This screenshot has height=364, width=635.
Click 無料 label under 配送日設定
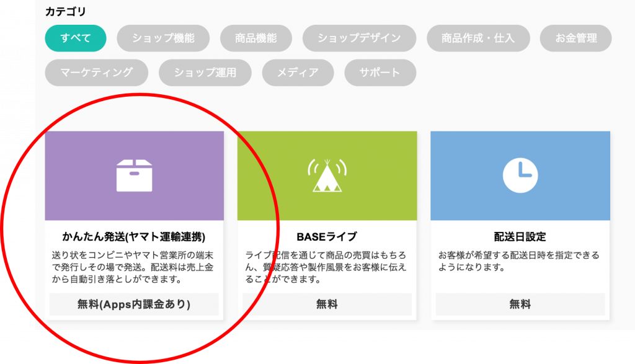520,304
